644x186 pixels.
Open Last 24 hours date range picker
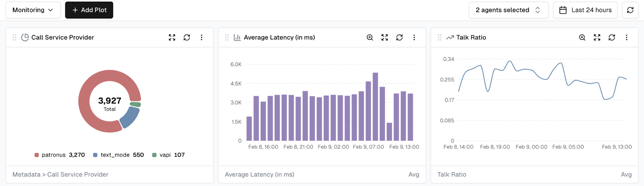585,10
